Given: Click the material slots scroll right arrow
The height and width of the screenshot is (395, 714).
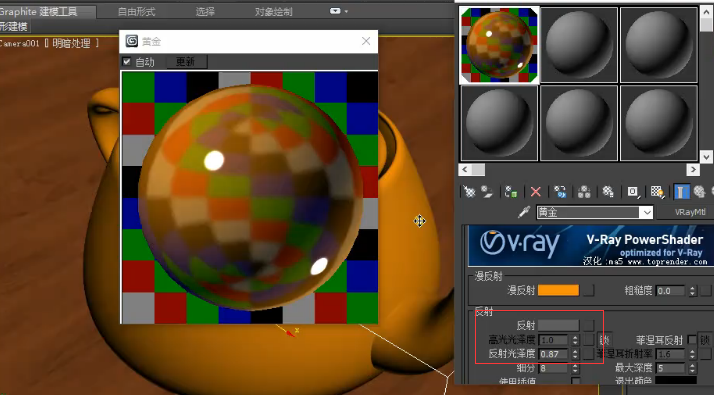Looking at the screenshot, I should [693, 169].
